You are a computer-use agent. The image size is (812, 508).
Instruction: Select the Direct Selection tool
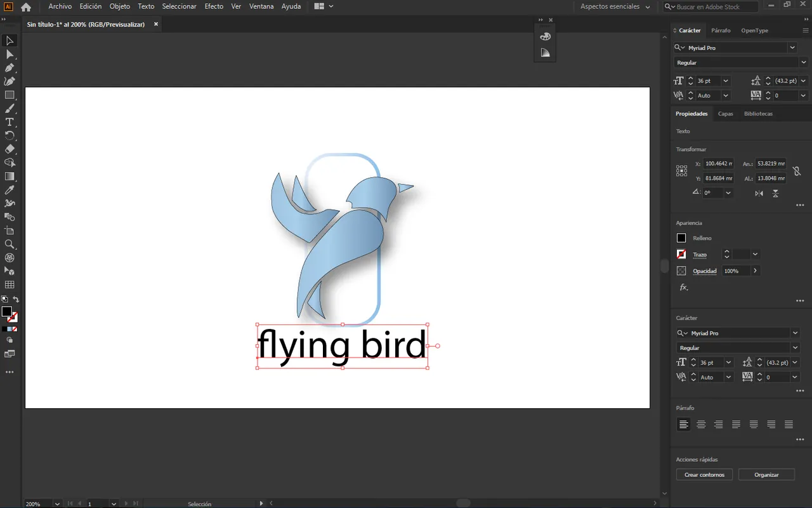click(10, 55)
